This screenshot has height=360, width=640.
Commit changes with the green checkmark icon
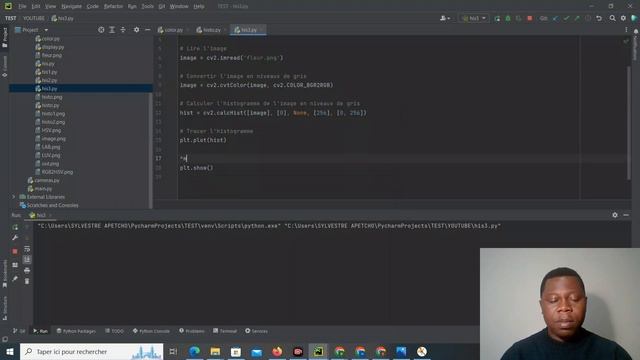(x=566, y=18)
